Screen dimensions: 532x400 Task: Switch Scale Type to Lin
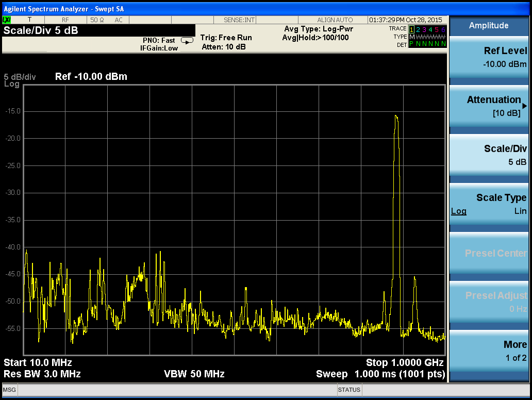pyautogui.click(x=520, y=211)
